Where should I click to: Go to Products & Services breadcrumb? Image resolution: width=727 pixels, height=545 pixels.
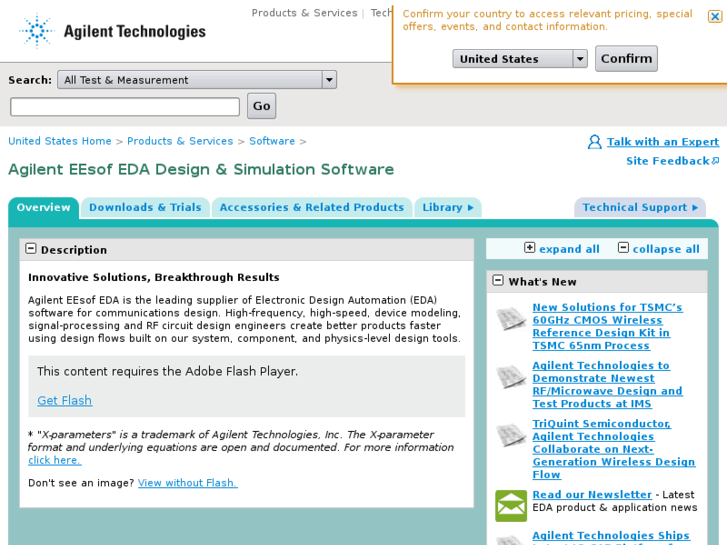(180, 141)
